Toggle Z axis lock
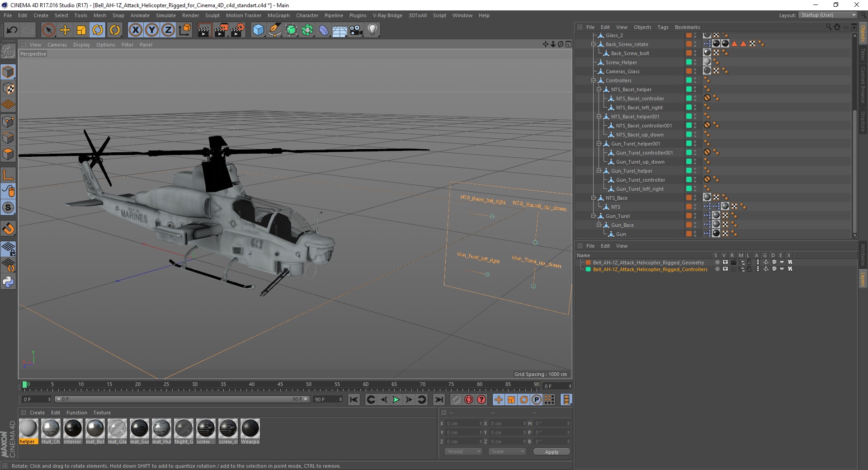 click(x=168, y=30)
